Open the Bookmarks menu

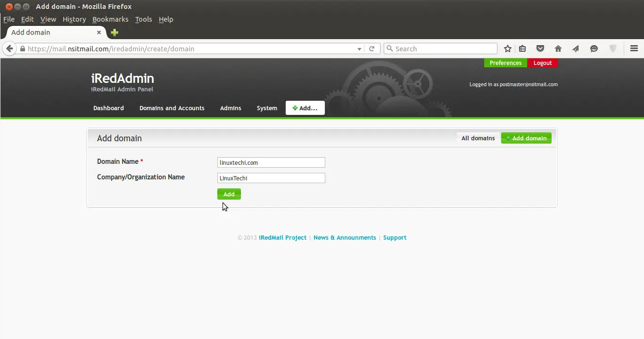click(x=110, y=19)
